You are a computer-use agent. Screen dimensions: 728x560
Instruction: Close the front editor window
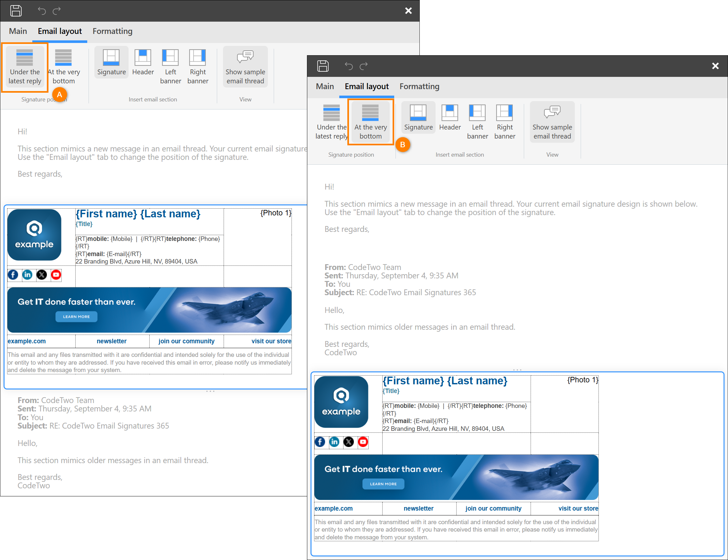click(715, 66)
